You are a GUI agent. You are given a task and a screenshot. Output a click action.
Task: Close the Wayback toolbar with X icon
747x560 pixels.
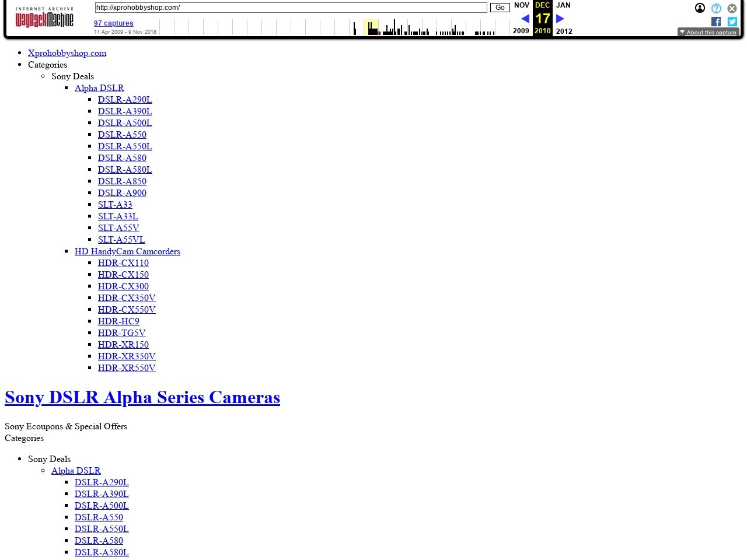point(732,8)
